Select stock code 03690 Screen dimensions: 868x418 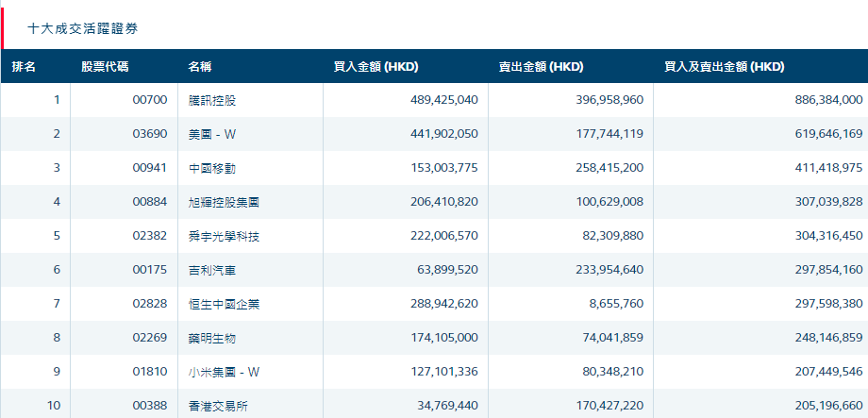point(150,134)
